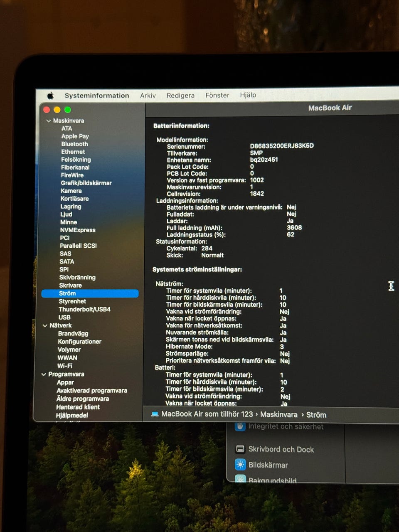Select NVMExpress in the sidebar
The image size is (399, 532).
click(78, 230)
